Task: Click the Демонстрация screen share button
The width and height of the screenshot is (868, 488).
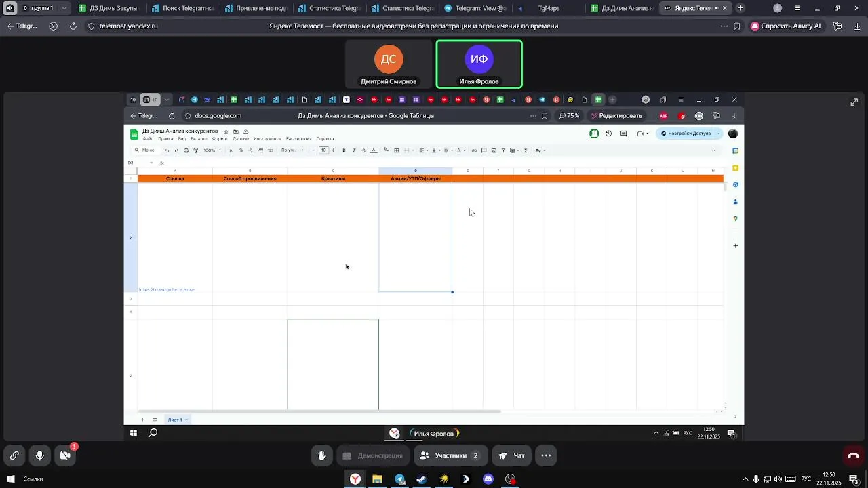Action: [x=373, y=455]
